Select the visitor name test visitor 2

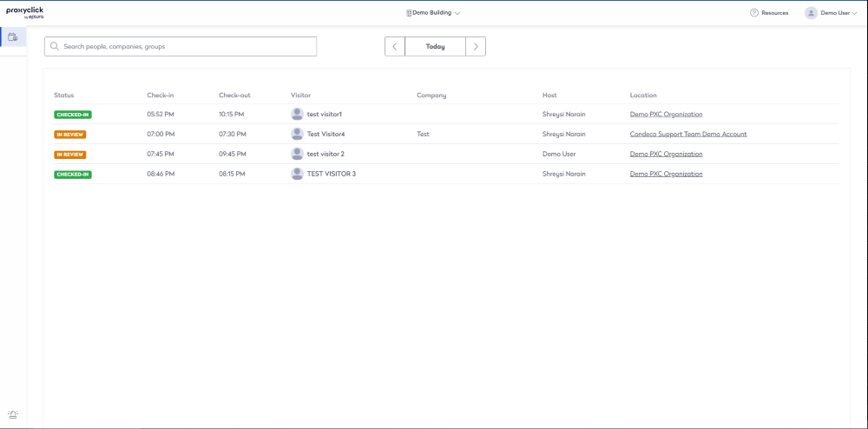tap(325, 154)
